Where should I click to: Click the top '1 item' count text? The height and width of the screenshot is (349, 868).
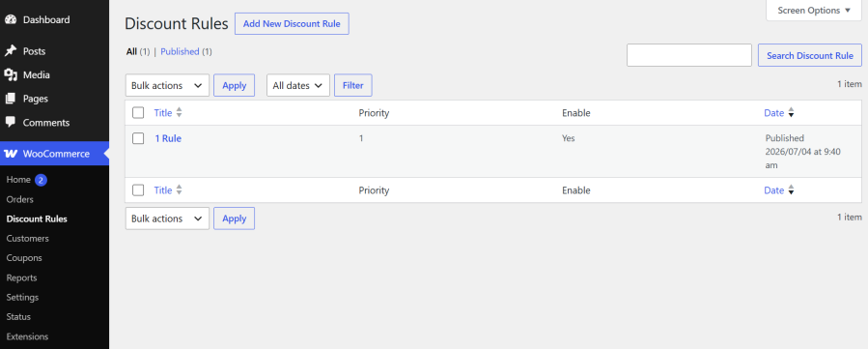850,84
